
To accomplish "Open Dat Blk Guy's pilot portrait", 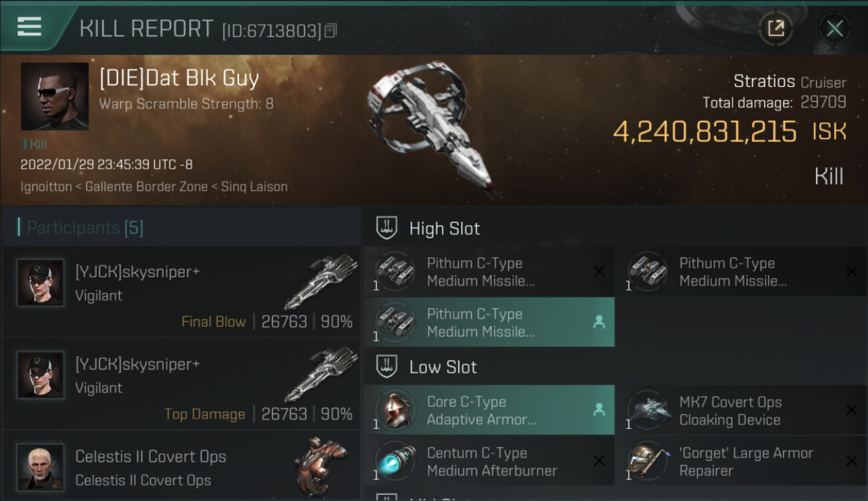I will point(55,96).
